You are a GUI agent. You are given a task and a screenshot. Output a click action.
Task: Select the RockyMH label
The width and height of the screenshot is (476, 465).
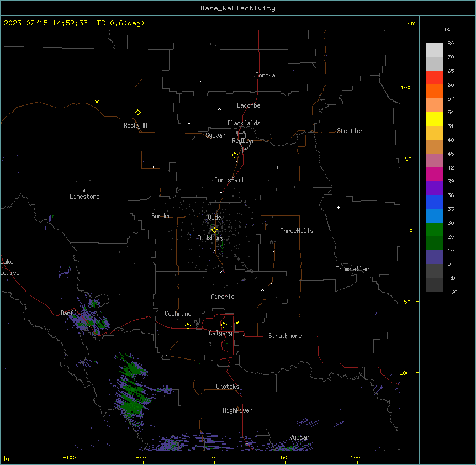pos(135,125)
